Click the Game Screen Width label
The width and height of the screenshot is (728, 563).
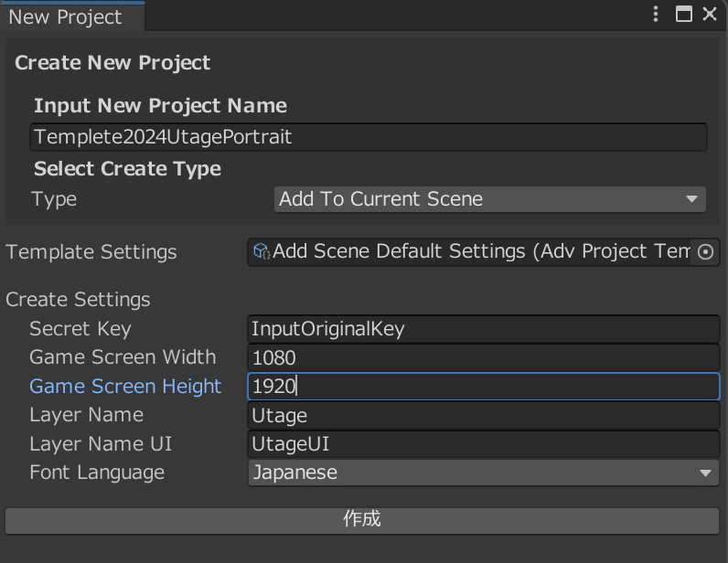tap(123, 357)
